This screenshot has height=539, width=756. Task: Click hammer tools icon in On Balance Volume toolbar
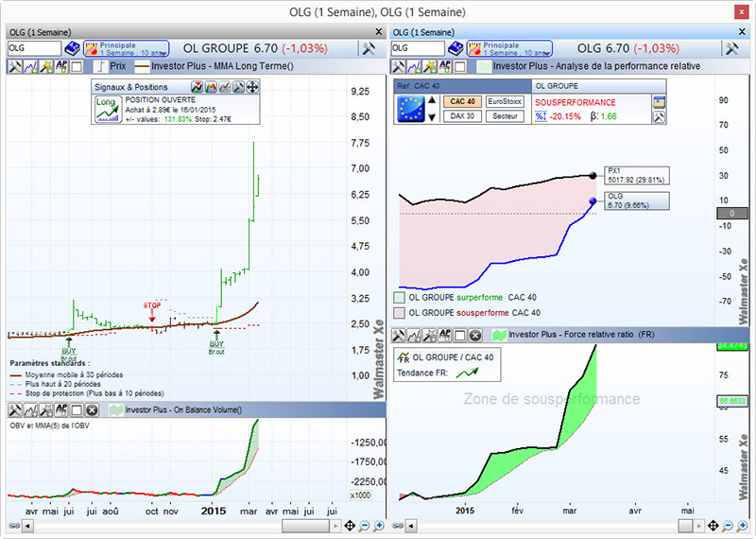(x=14, y=410)
